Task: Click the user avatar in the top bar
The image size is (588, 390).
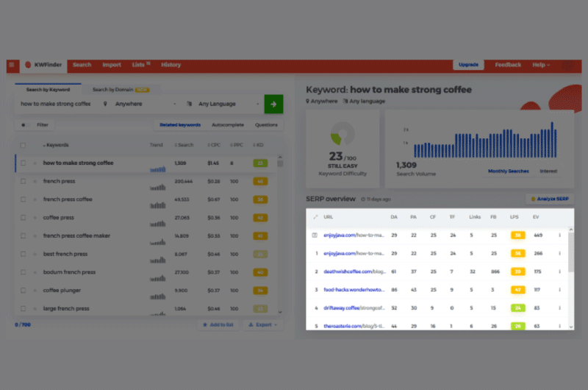Action: tap(567, 65)
